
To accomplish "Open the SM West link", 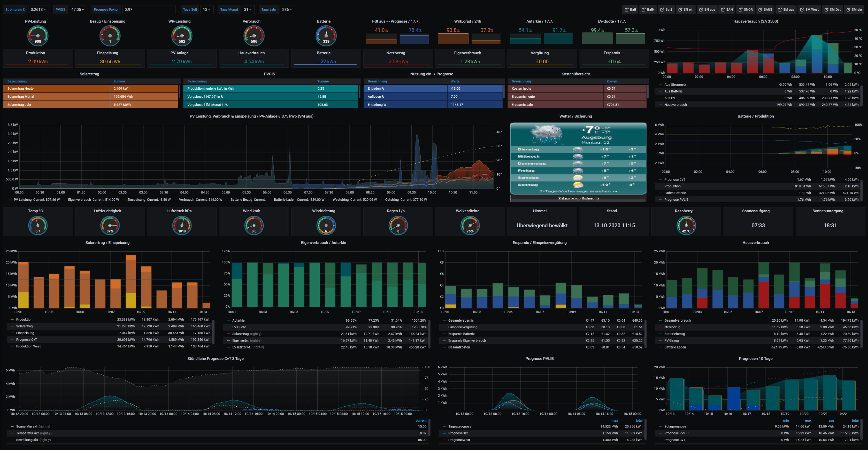I will click(809, 10).
